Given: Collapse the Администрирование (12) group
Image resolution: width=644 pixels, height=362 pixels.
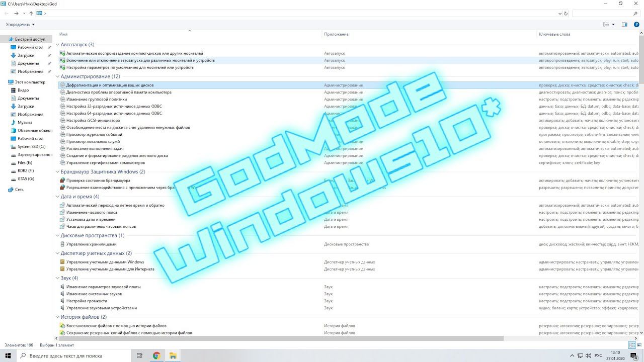Looking at the screenshot, I should point(57,76).
